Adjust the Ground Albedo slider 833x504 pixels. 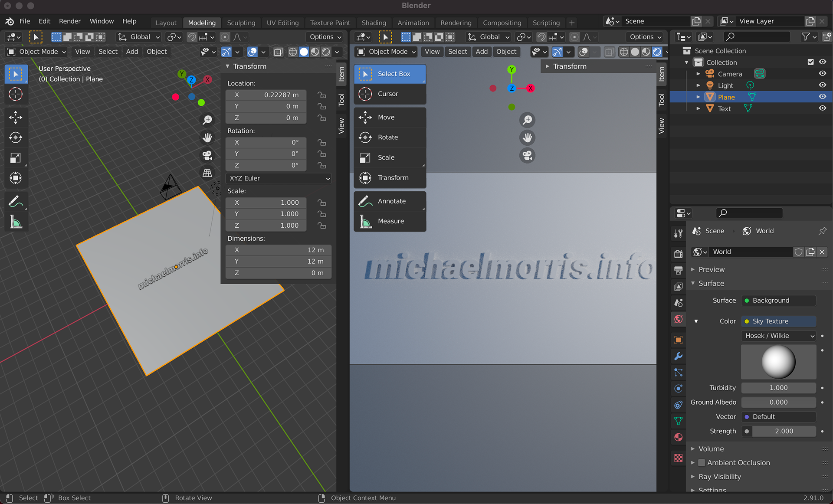click(779, 402)
